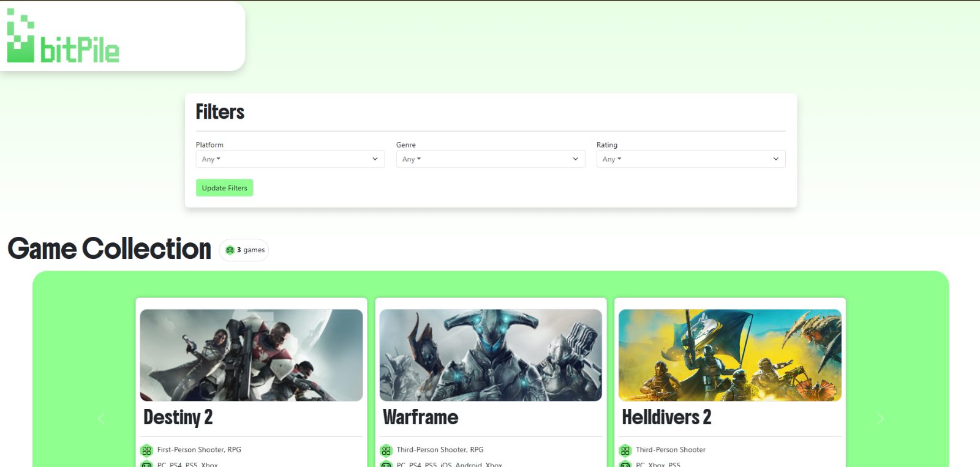
Task: Click the bitPile pixel logo
Action: tap(63, 35)
